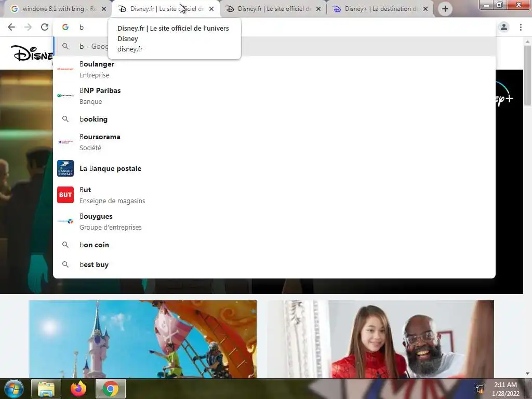The width and height of the screenshot is (532, 399).
Task: Close the first Disney.fr tab
Action: coord(211,9)
